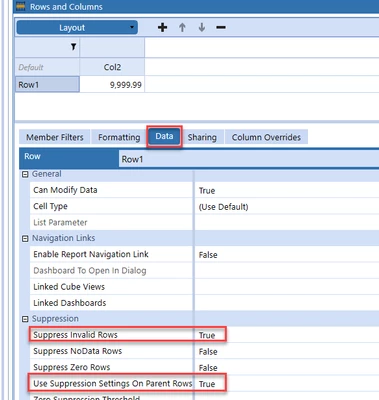This screenshot has height=400, width=379.
Task: Select the Linked Cube Views label
Action: pos(69,287)
